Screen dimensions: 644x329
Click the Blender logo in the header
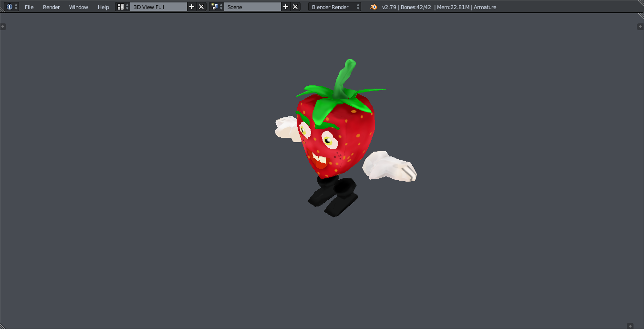pos(374,7)
